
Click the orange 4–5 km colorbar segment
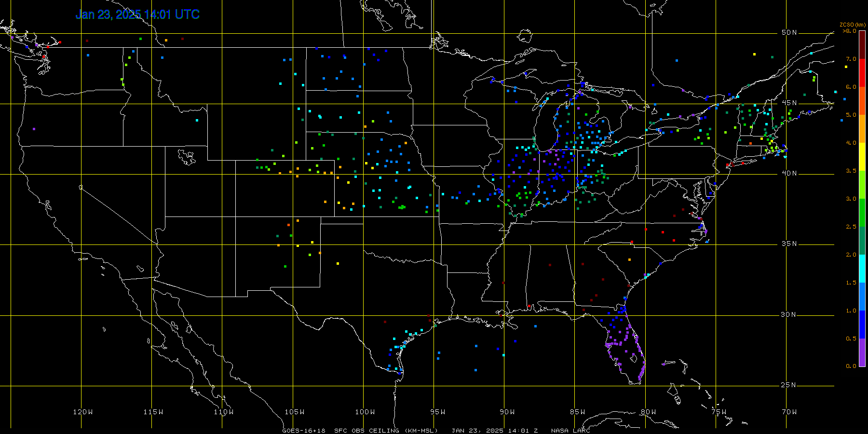(x=862, y=129)
